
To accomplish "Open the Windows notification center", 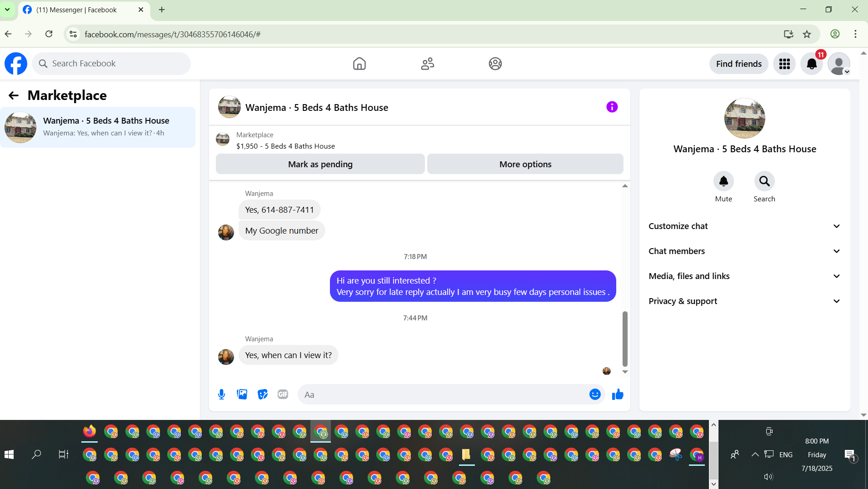I will click(x=849, y=454).
